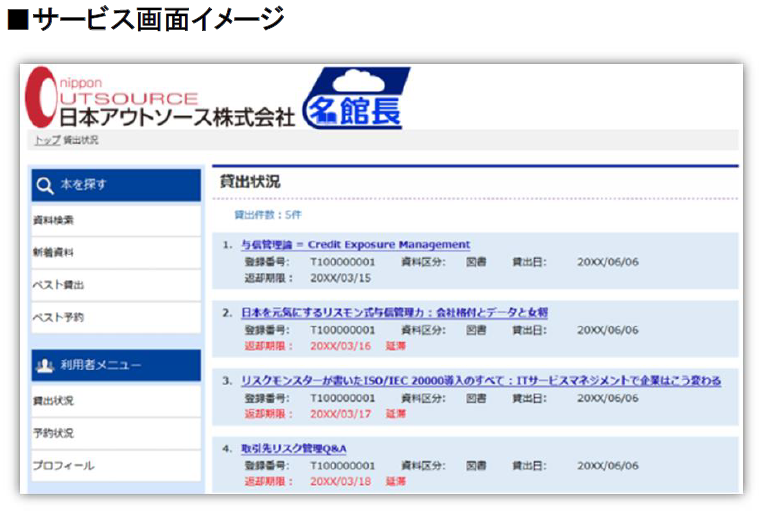Click the magnifier icon beside 本を探す
The image size is (763, 513).
[x=44, y=185]
